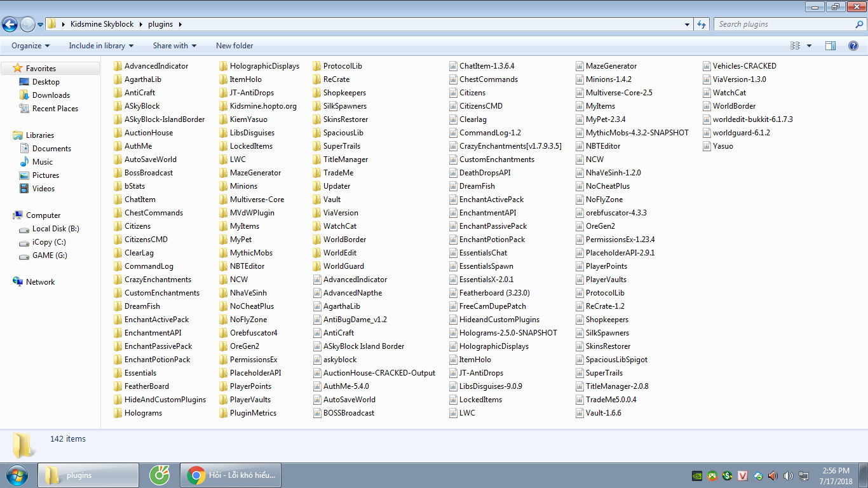The width and height of the screenshot is (868, 488).
Task: Select Favorites in the navigation pane
Action: [x=41, y=69]
